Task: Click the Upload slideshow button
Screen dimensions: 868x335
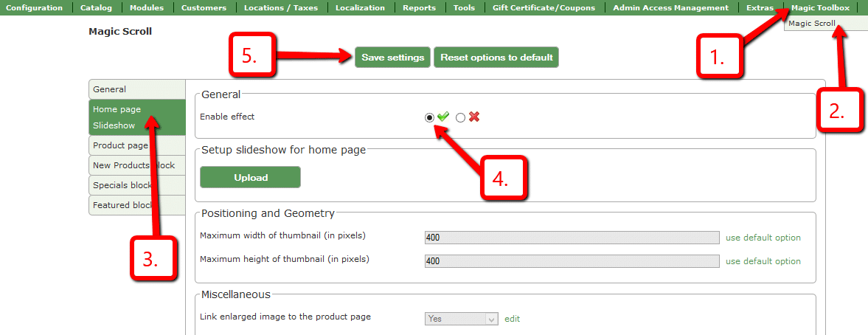Action: (x=250, y=178)
